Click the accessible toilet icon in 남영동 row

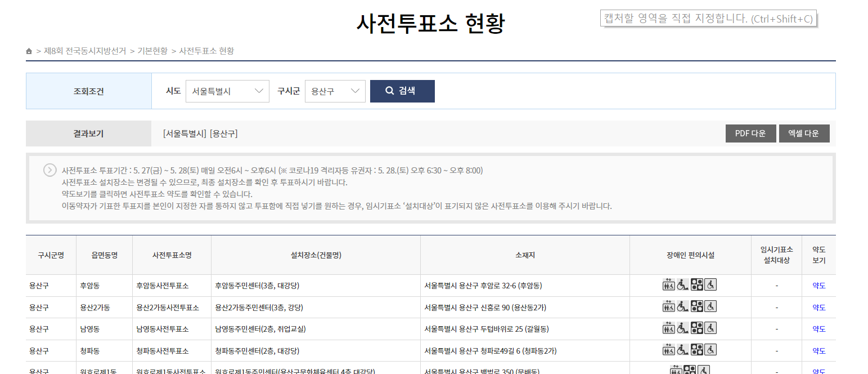click(x=710, y=328)
